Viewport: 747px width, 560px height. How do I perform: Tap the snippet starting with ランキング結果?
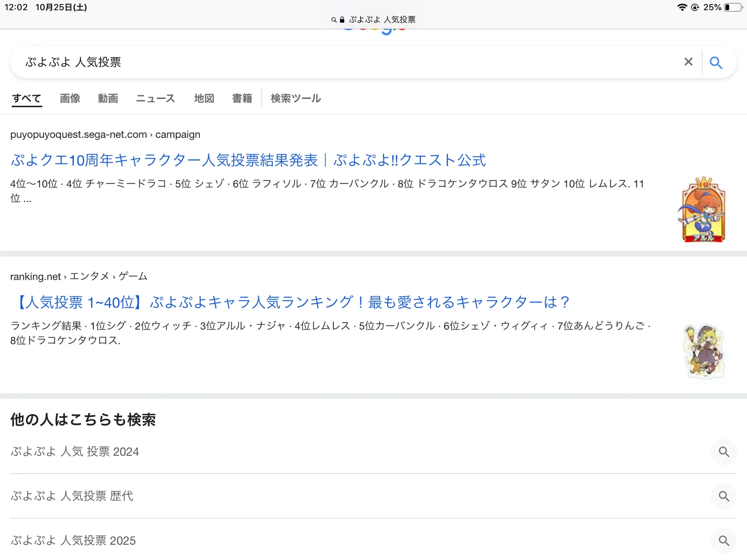[331, 333]
